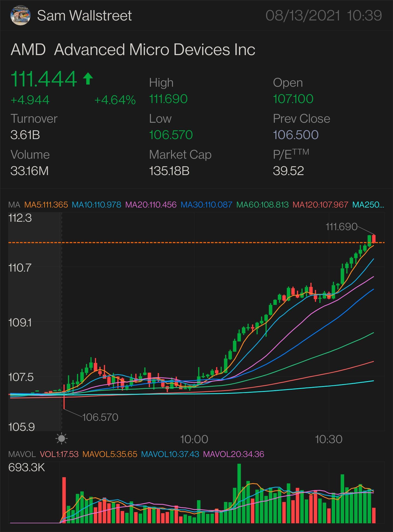Tap the Low value 106.570 in the stats
The height and width of the screenshot is (532, 393).
pyautogui.click(x=171, y=135)
